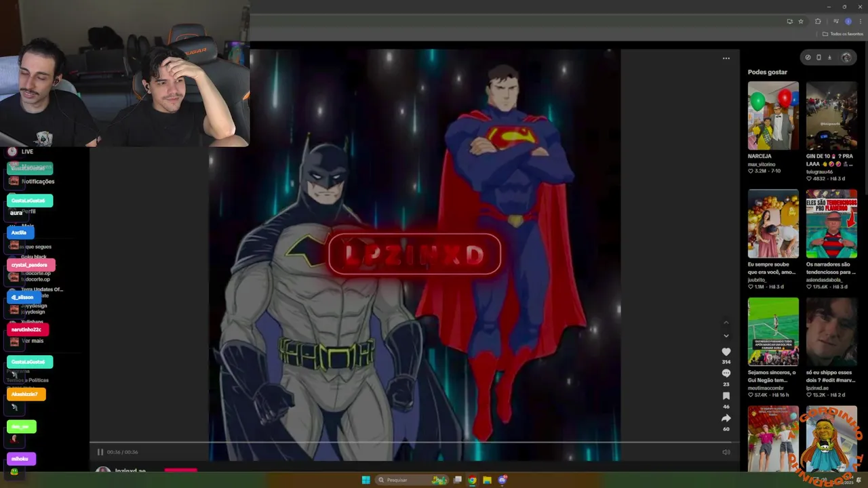Bookmark this page with the Chrome star
This screenshot has width=868, height=488.
coord(801,21)
